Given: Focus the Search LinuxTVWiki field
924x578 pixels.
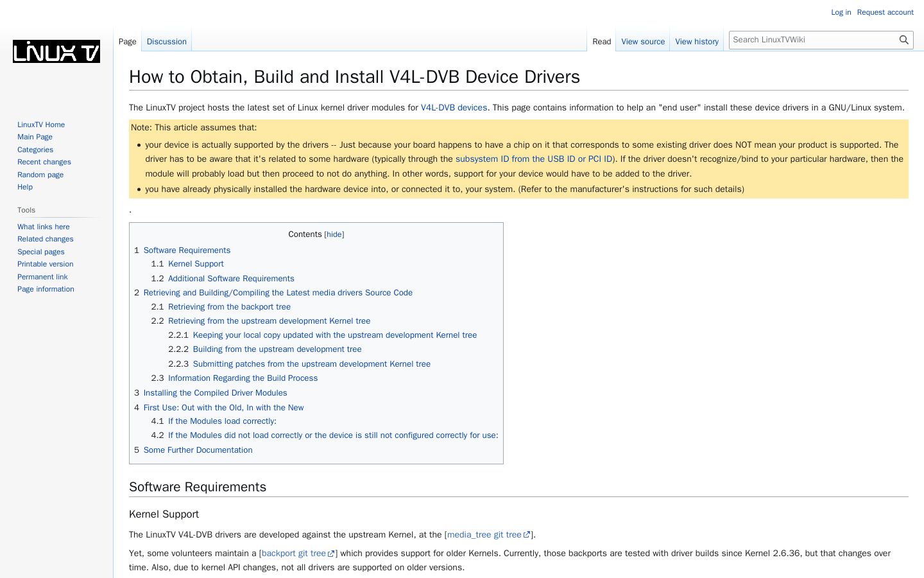Looking at the screenshot, I should point(814,40).
